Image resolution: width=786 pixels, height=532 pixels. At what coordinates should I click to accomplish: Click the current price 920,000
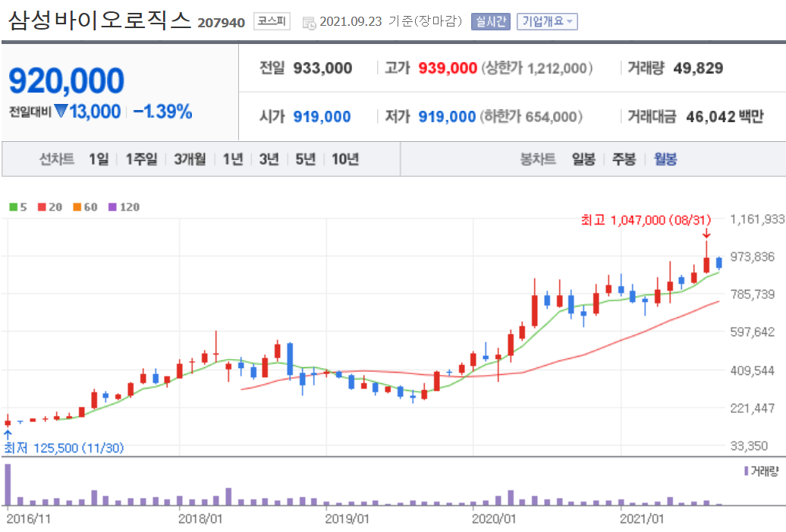pyautogui.click(x=66, y=80)
